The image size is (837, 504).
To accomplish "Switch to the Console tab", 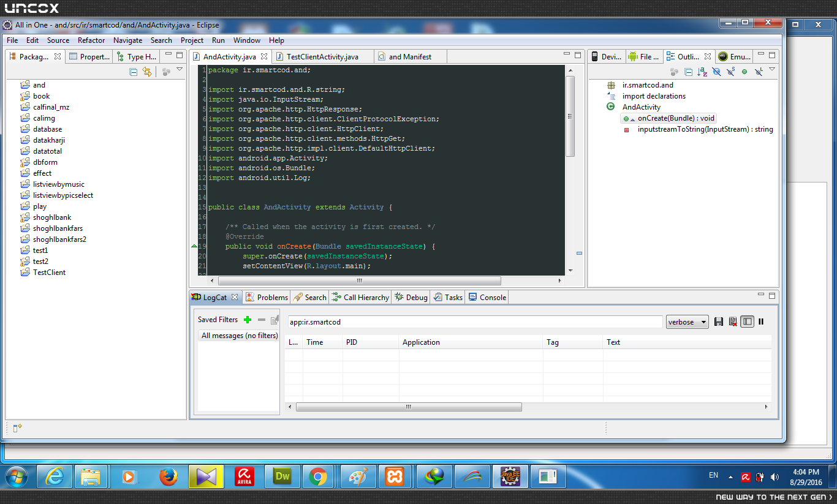I will 487,297.
